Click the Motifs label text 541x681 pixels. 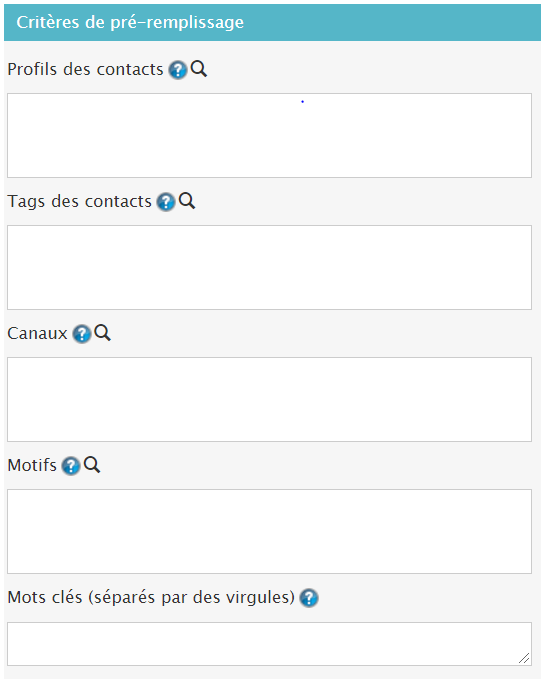32,465
